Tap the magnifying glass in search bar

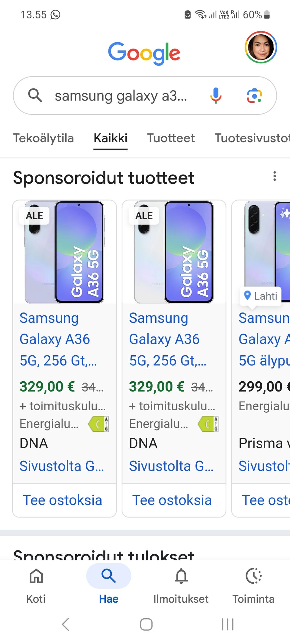click(35, 95)
